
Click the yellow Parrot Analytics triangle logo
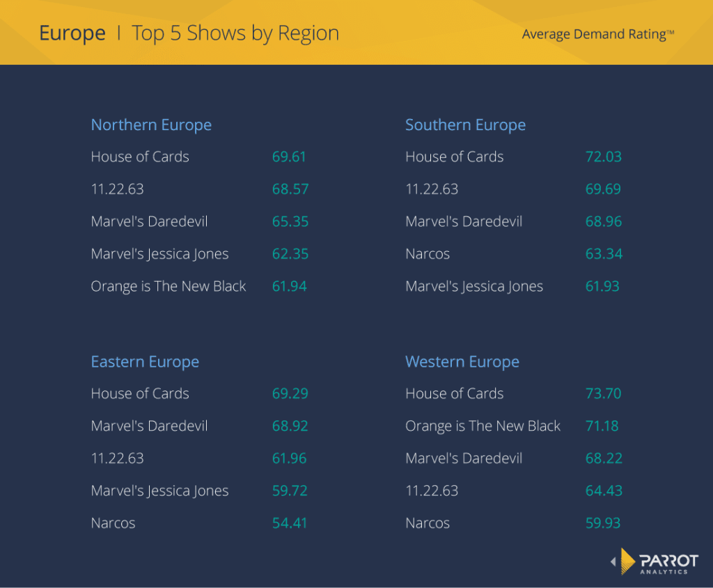(x=627, y=562)
